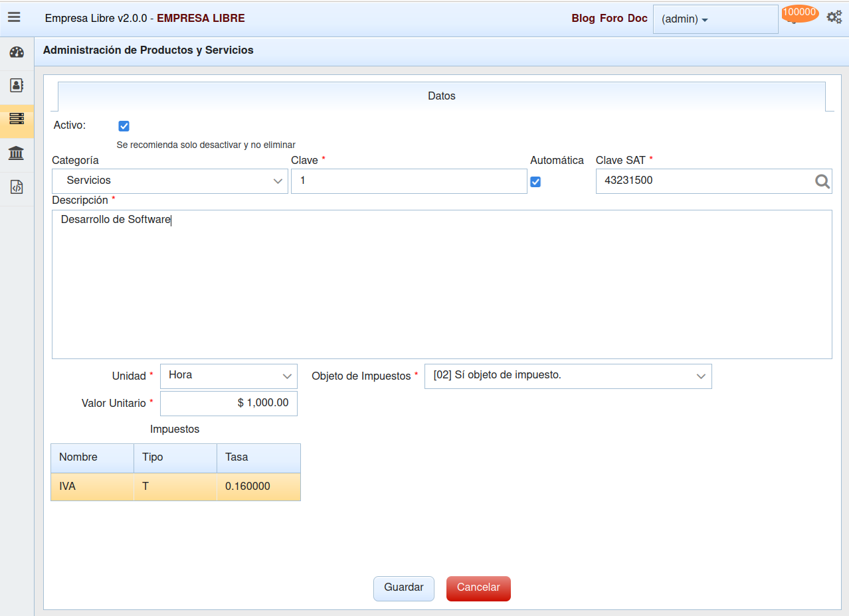The image size is (849, 616).
Task: Open the Unidad dropdown showing Hora
Action: pos(229,376)
